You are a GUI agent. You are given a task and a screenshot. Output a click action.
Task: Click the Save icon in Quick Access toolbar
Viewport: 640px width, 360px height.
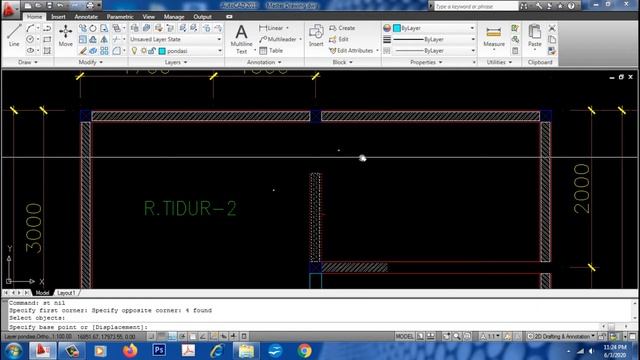49,6
